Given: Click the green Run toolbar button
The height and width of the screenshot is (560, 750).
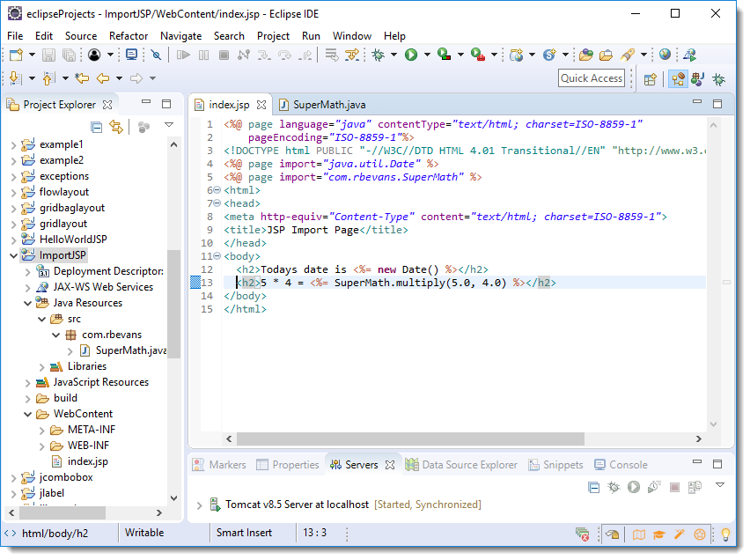Looking at the screenshot, I should [x=411, y=55].
